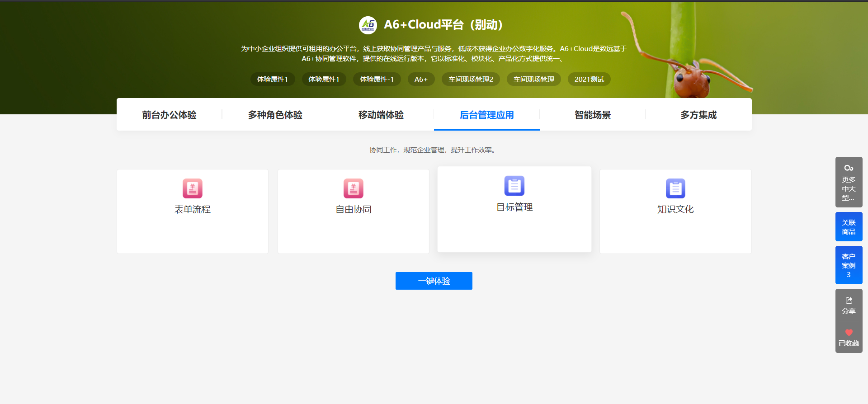Click the 知识文化 card label
The height and width of the screenshot is (404, 868).
[675, 209]
